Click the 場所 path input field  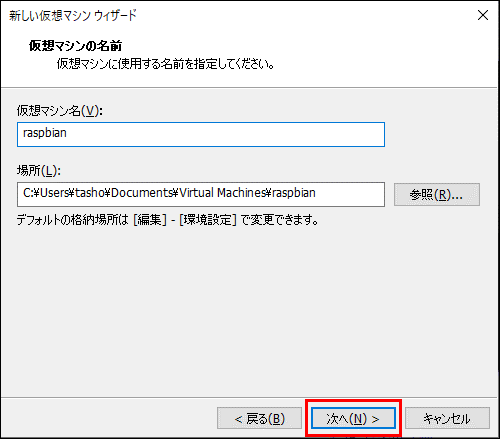point(201,194)
